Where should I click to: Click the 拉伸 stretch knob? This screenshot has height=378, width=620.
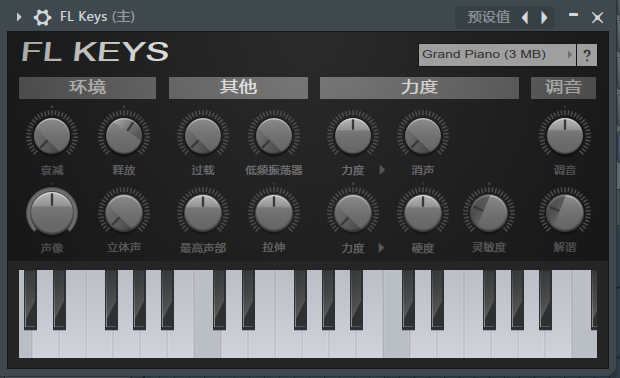pyautogui.click(x=274, y=213)
